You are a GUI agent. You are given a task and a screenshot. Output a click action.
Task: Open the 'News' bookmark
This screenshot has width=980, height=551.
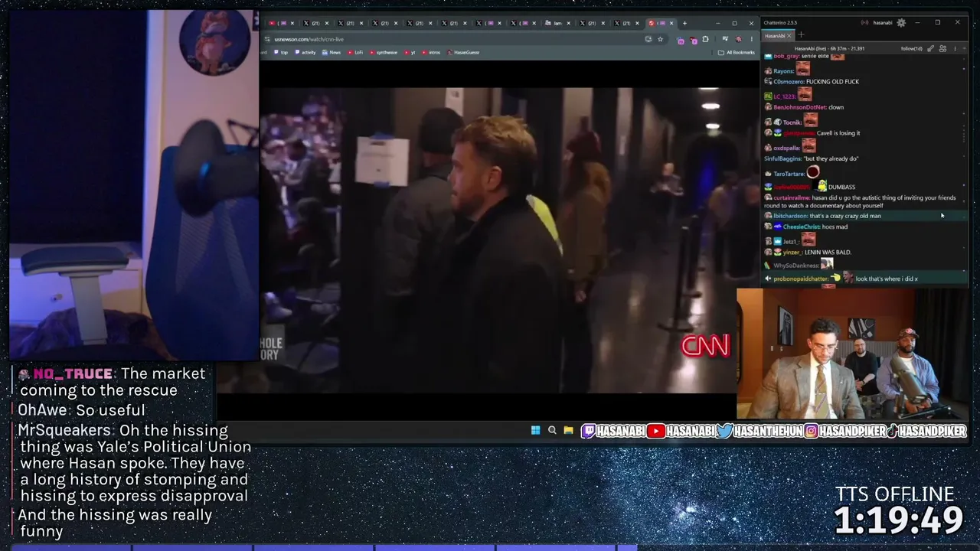pos(332,52)
